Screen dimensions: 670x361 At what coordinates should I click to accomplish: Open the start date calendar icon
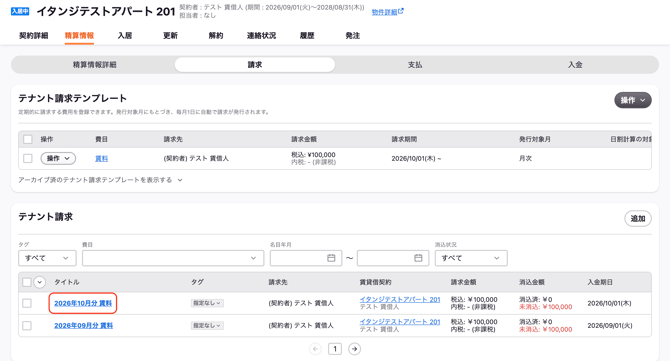tap(331, 258)
